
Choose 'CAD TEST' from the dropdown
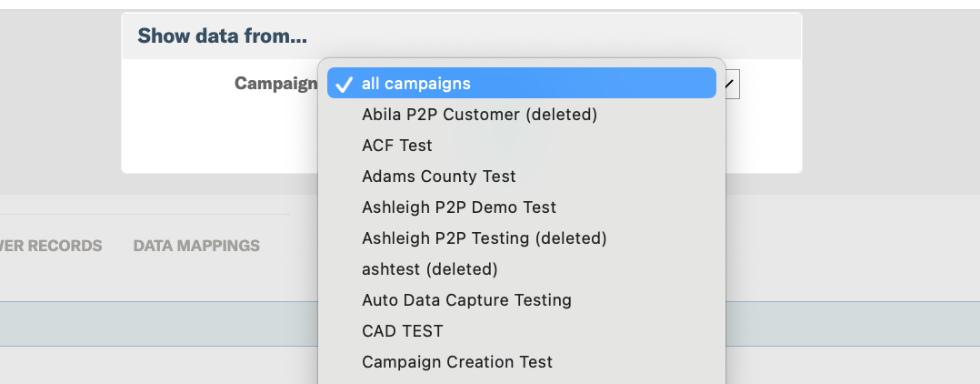[521, 331]
